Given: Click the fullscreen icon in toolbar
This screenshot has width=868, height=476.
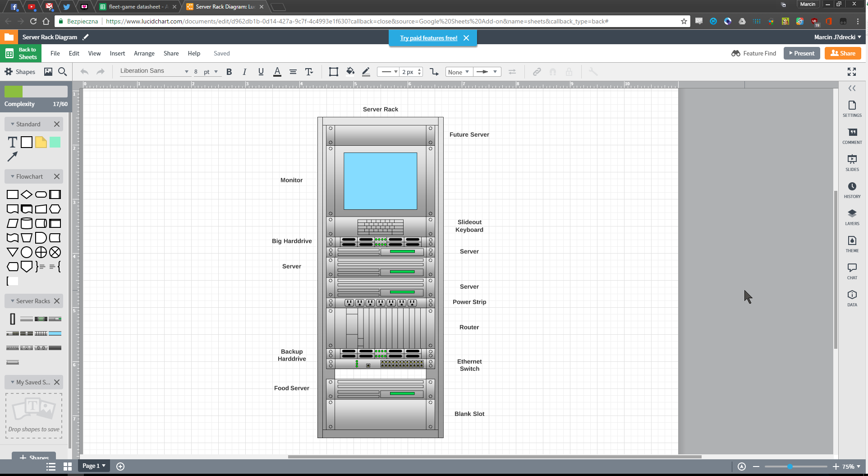Looking at the screenshot, I should point(851,72).
